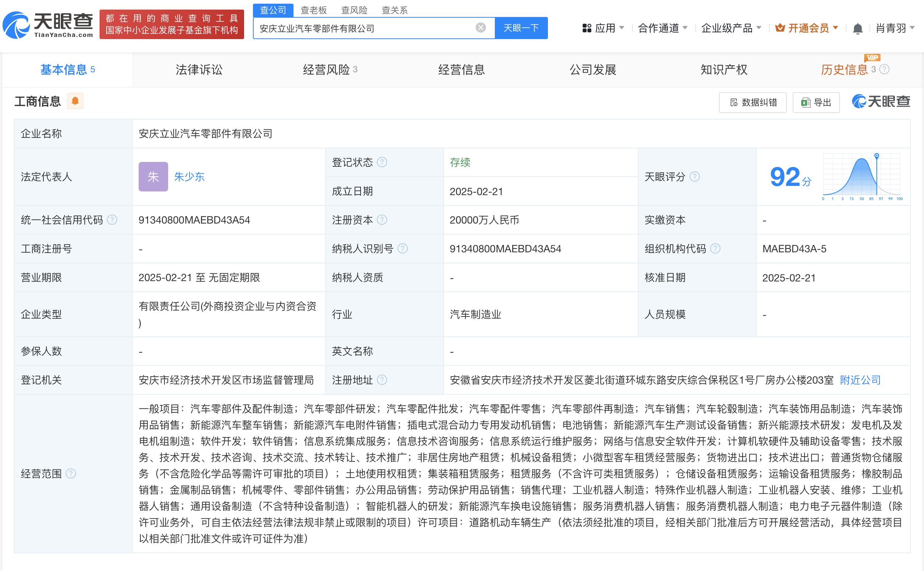Click the orange alert bell beside 工商信息
The image size is (924, 571).
point(75,101)
